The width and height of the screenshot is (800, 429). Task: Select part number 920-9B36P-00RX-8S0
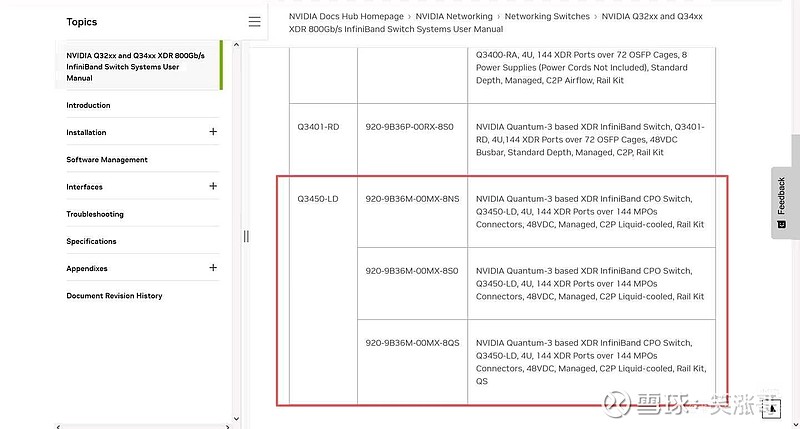[409, 127]
